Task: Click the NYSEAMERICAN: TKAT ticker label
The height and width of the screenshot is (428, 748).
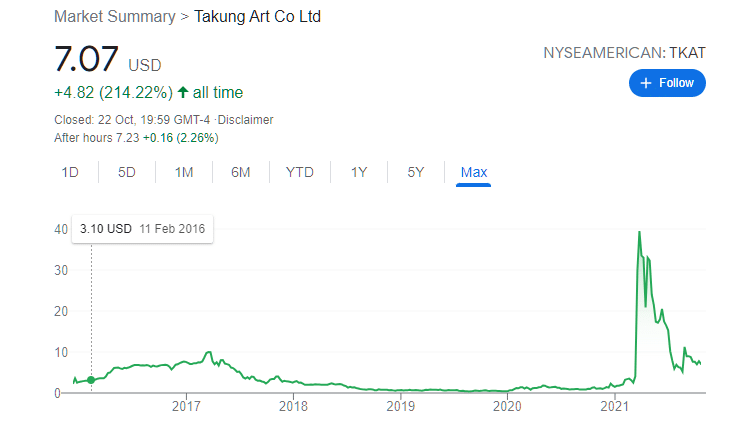Action: (624, 53)
